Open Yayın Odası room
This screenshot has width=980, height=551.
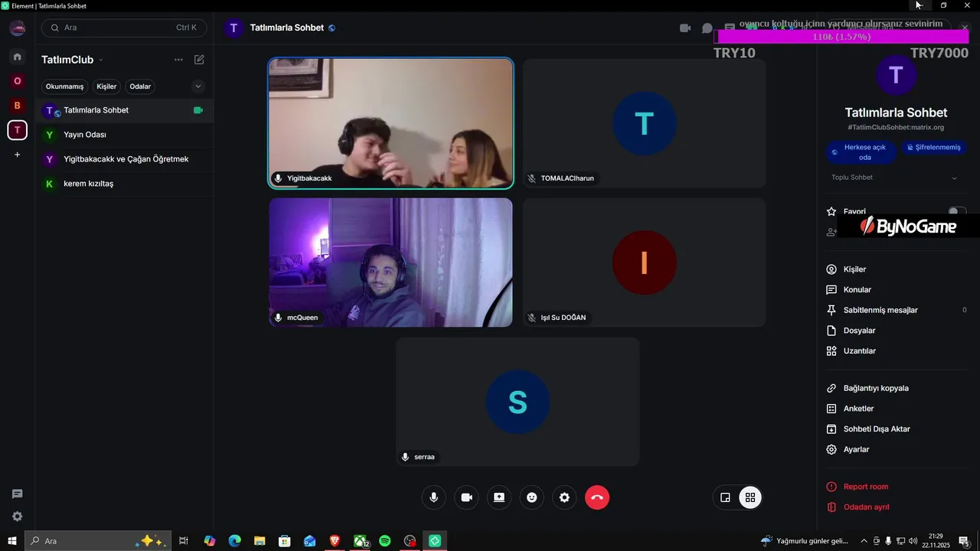(x=124, y=135)
